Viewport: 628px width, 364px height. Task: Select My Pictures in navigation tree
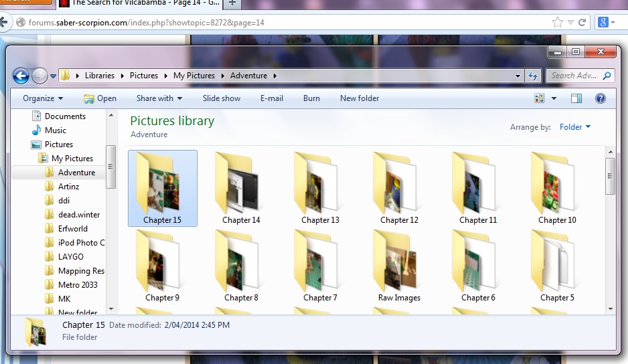pos(66,159)
